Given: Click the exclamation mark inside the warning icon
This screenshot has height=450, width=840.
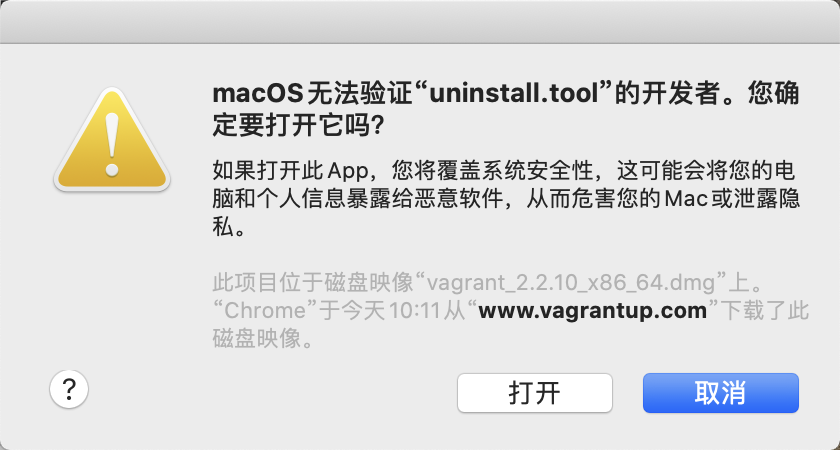Looking at the screenshot, I should (x=112, y=143).
